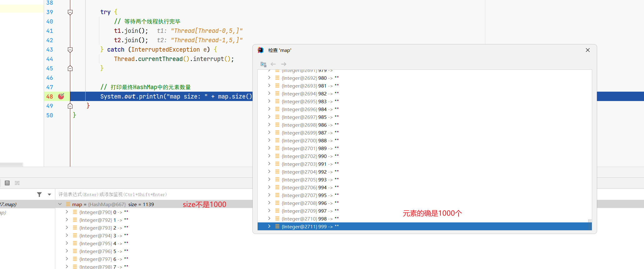Viewport: 644px width, 269px height.
Task: Navigate forward arrow in inspect dialog
Action: (284, 64)
